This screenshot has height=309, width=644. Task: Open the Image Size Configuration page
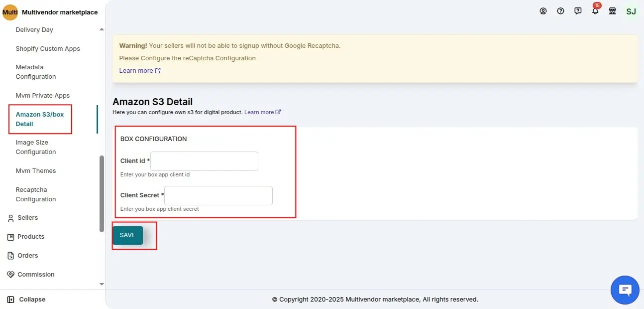pyautogui.click(x=35, y=147)
